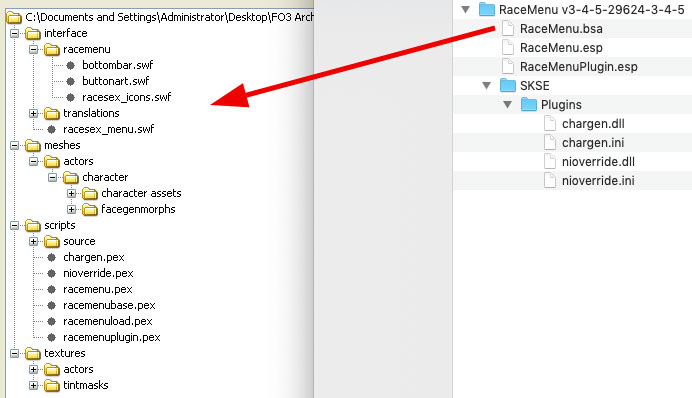Select the racesex_menu.swf file

coord(109,129)
